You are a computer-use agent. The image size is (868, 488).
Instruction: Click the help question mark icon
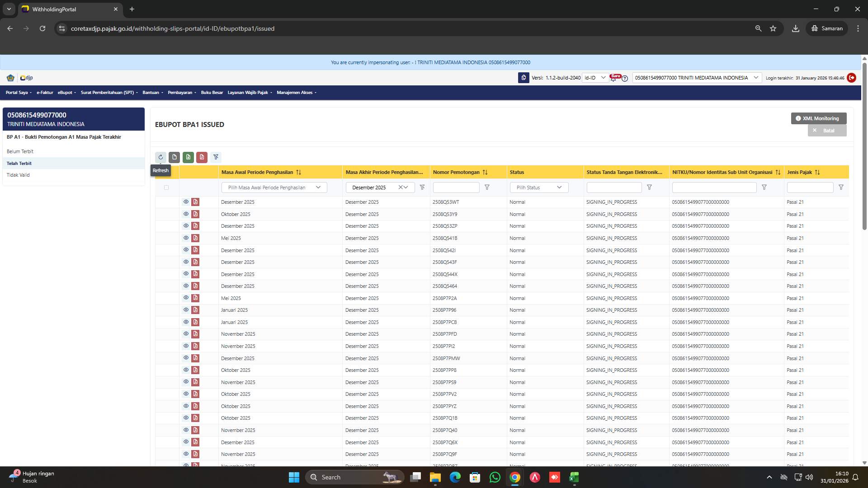click(625, 79)
